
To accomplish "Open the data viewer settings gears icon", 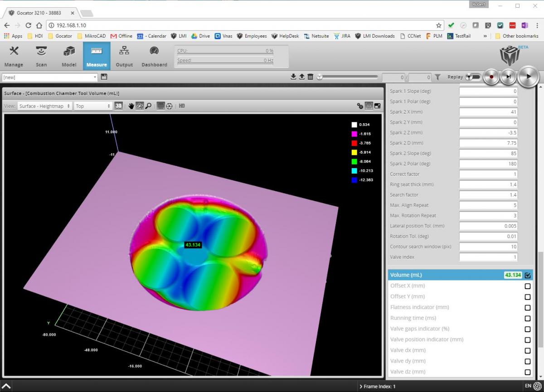I will pos(360,106).
